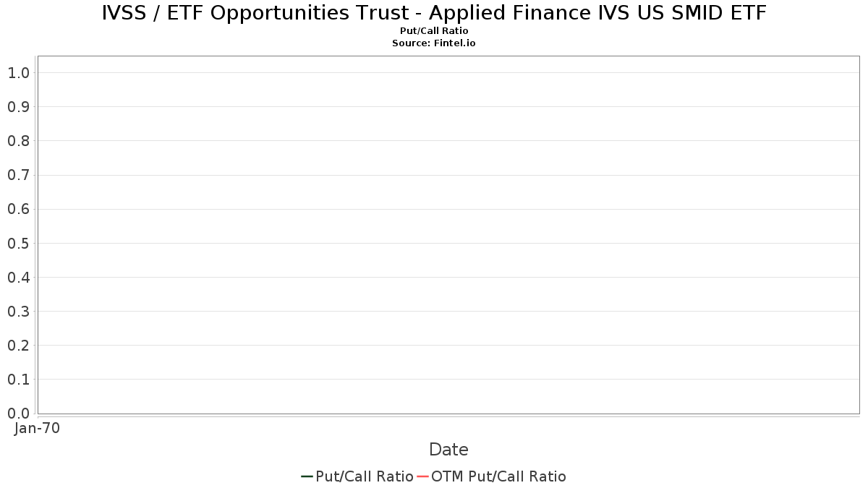Click the 0.3 y-axis tick label

[x=18, y=312]
